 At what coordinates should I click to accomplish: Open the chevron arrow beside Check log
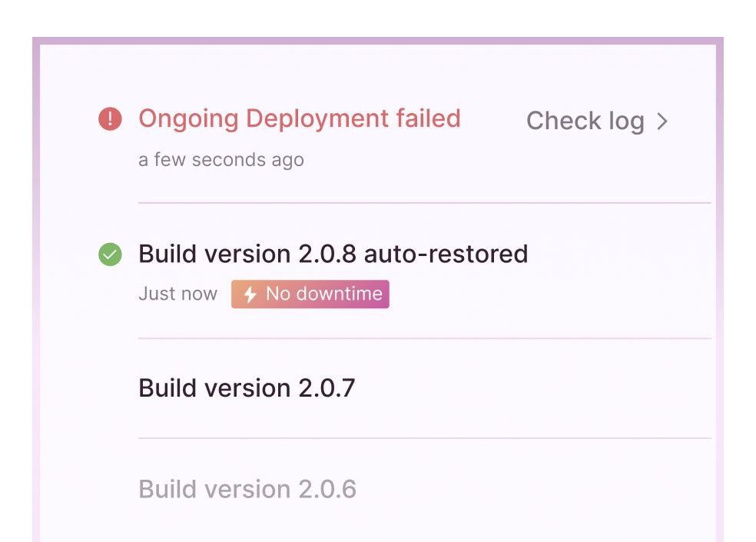pyautogui.click(x=662, y=121)
